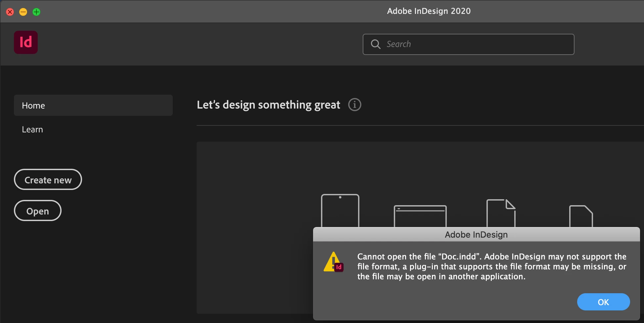Image resolution: width=644 pixels, height=323 pixels.
Task: Click the InDesign Id logo icon
Action: coord(26,42)
